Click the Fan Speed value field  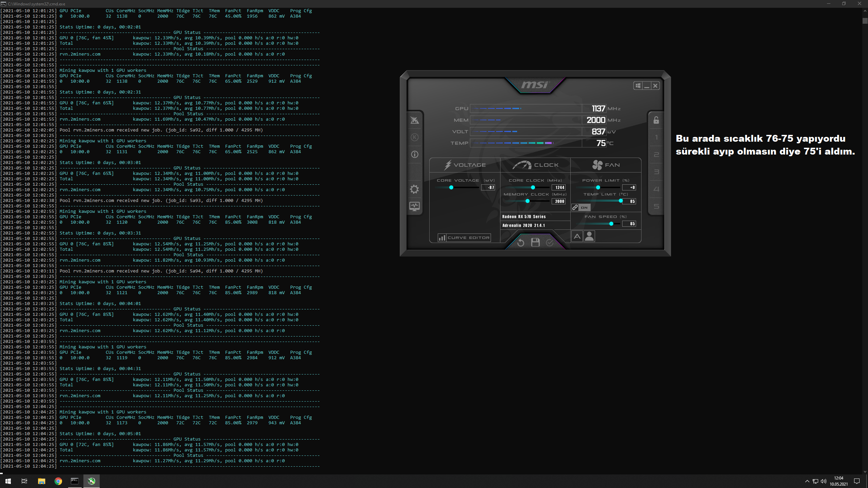pos(629,224)
